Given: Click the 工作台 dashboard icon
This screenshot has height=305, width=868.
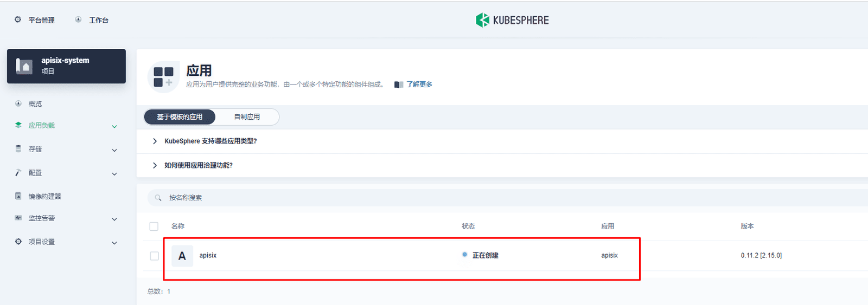Looking at the screenshot, I should pyautogui.click(x=78, y=20).
